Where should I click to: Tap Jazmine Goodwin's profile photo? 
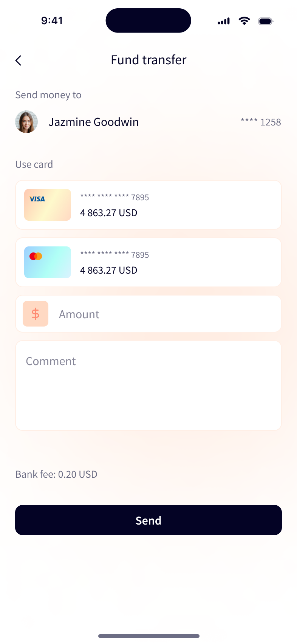tap(26, 122)
